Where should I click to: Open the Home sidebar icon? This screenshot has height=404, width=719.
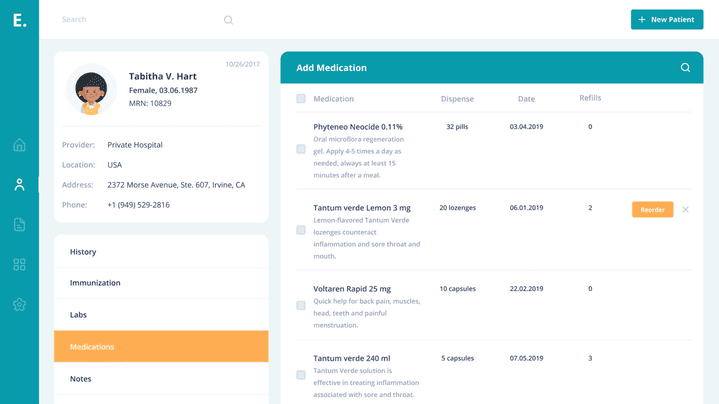(19, 145)
